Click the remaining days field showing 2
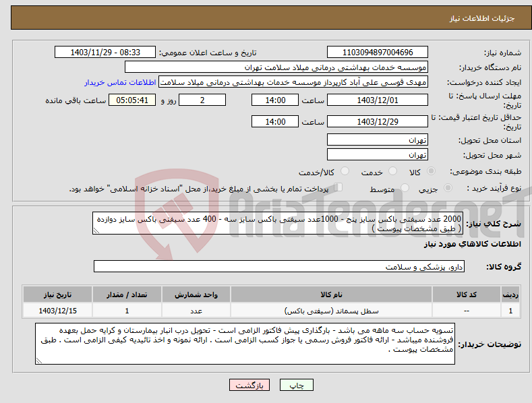 [x=202, y=100]
